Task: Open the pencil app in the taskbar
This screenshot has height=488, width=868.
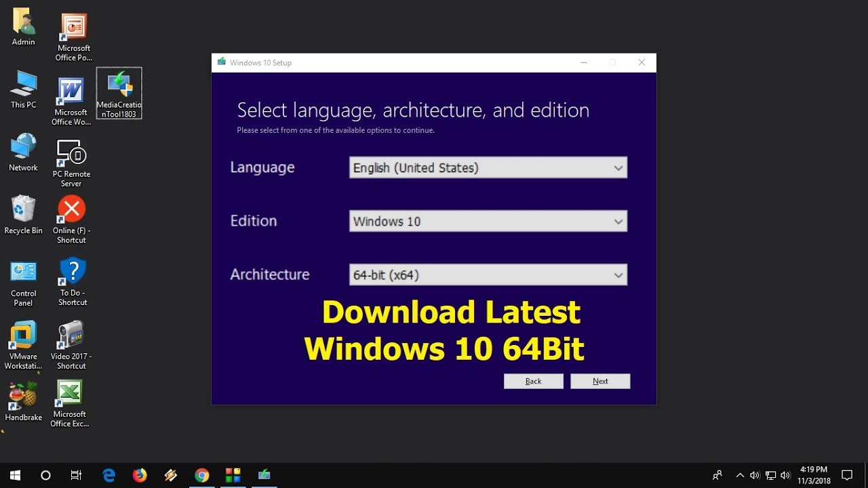Action: (171, 475)
